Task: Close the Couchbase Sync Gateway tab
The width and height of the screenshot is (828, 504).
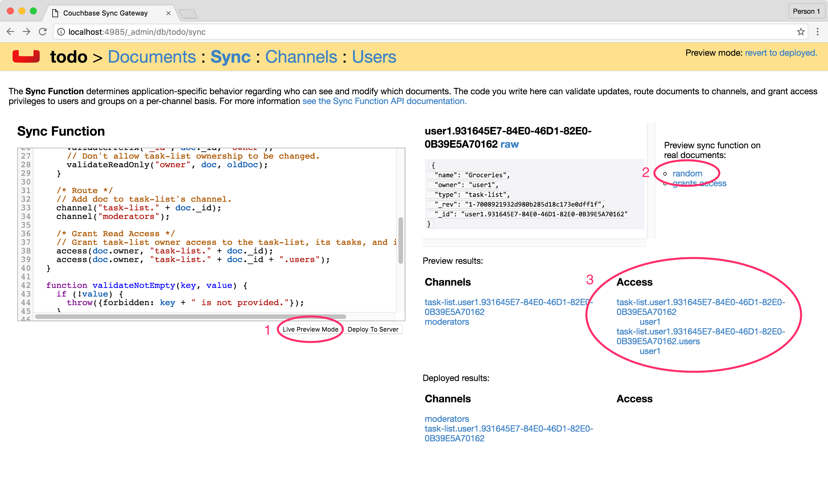Action: [x=168, y=13]
